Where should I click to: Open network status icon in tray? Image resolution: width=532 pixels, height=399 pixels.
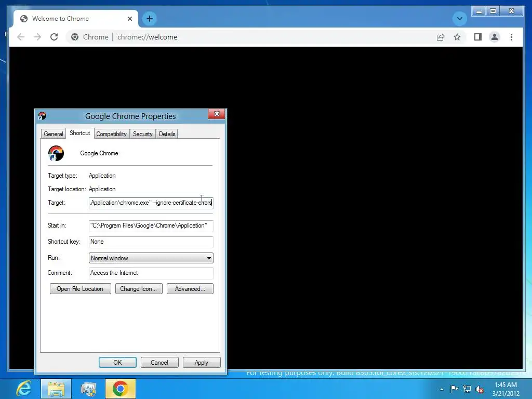(467, 389)
